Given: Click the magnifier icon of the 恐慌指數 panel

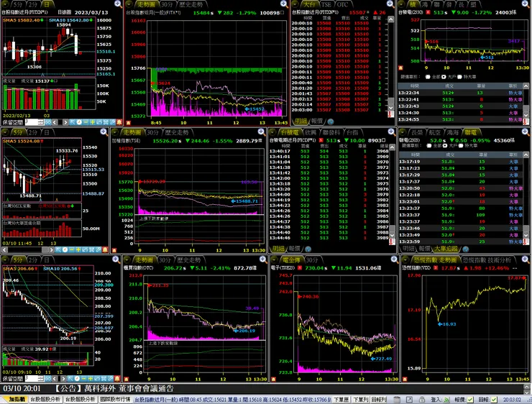Looking at the screenshot, I should pos(525,260).
